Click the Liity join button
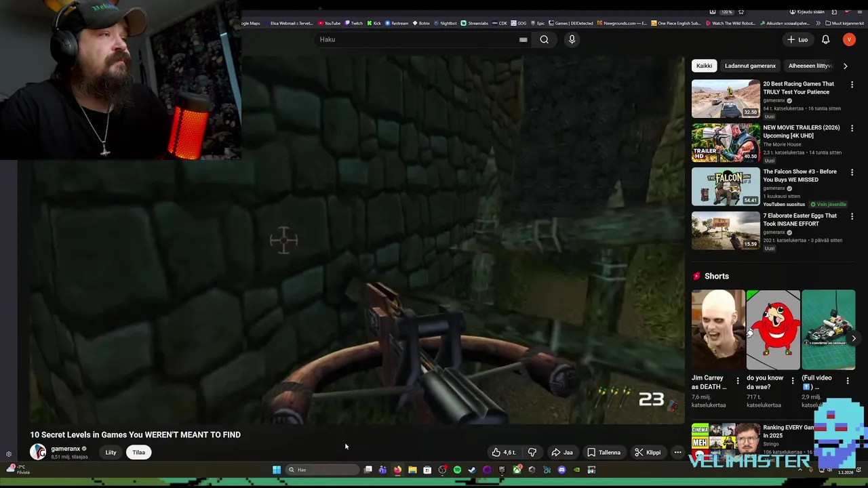The width and height of the screenshot is (868, 488). pos(111,452)
